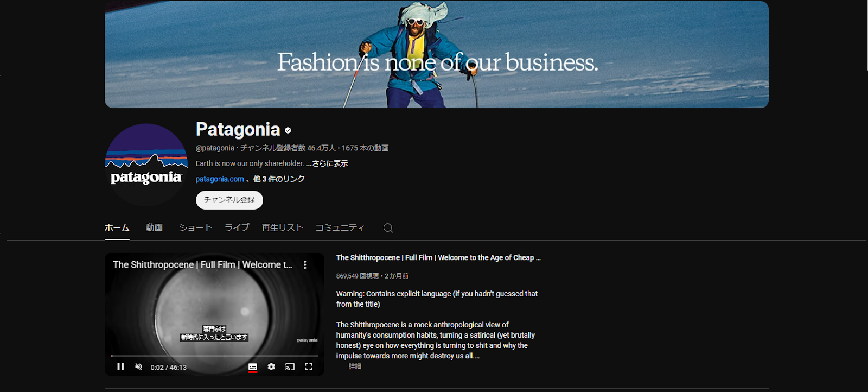Click the Patagonia channel name heading
Screen dimensions: 868x392
coord(238,130)
